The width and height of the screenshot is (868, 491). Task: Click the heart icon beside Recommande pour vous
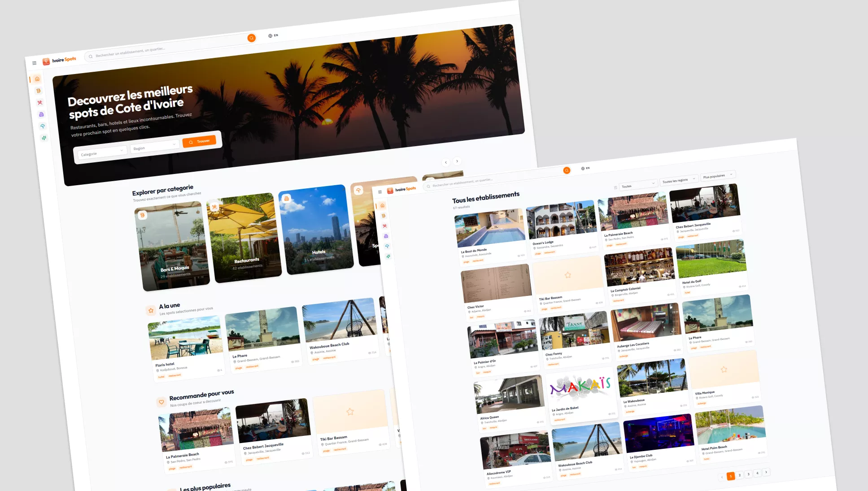(161, 402)
